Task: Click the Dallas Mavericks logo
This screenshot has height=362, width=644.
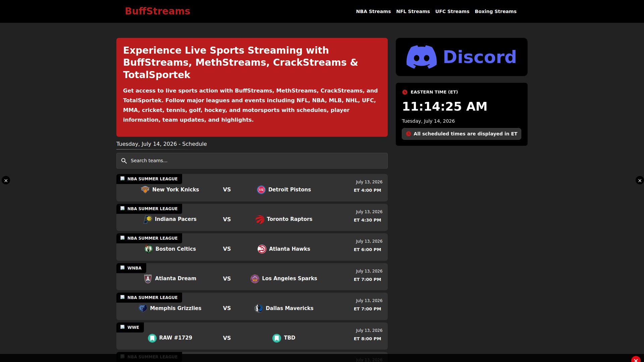Action: [x=258, y=308]
